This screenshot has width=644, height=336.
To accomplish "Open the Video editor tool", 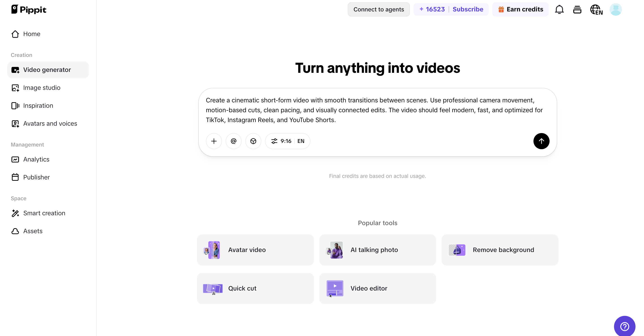I will click(377, 289).
